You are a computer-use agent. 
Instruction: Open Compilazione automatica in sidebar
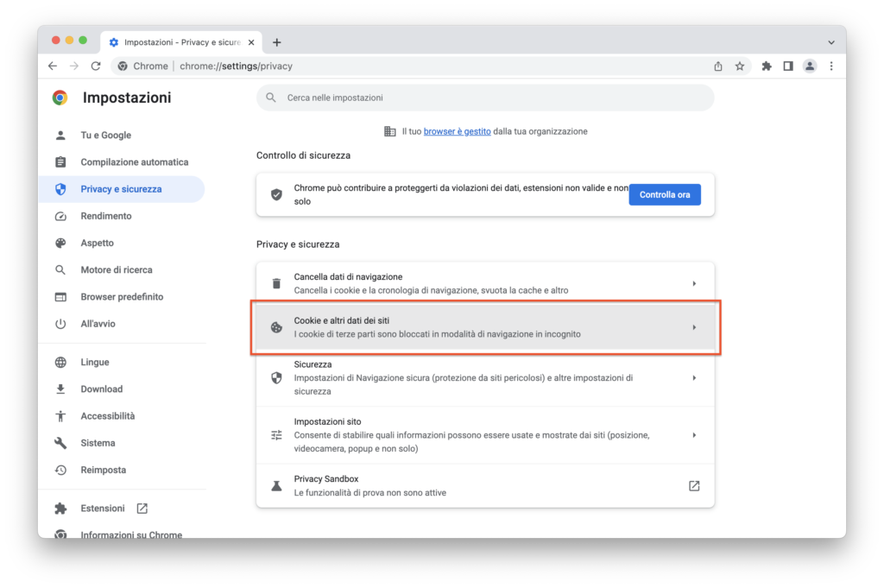(x=134, y=162)
